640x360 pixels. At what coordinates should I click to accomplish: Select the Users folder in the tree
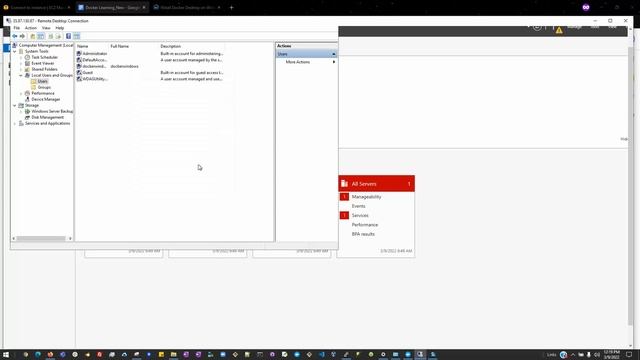tap(42, 82)
